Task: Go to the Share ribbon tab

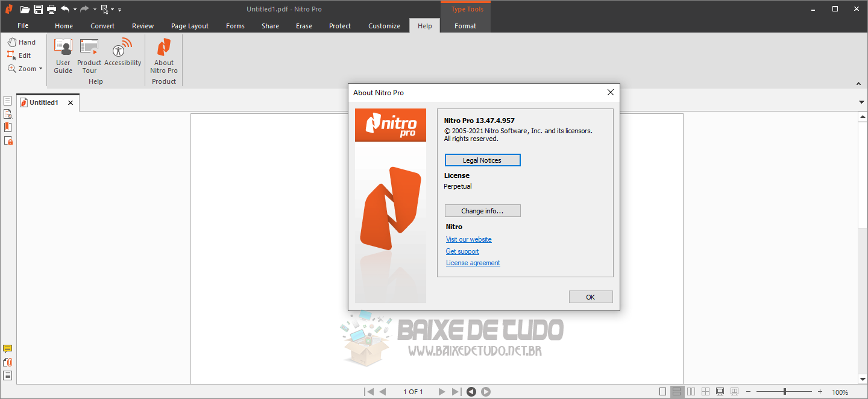Action: point(270,26)
